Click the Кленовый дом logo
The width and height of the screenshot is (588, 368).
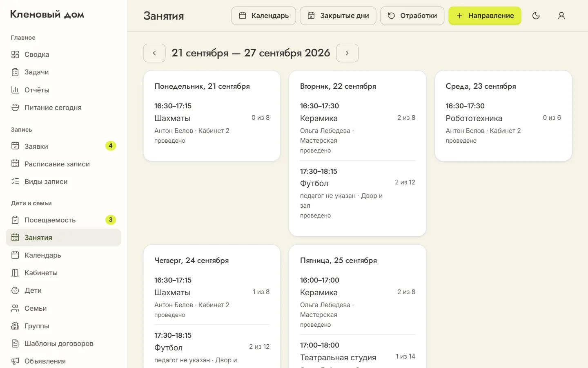pyautogui.click(x=47, y=15)
